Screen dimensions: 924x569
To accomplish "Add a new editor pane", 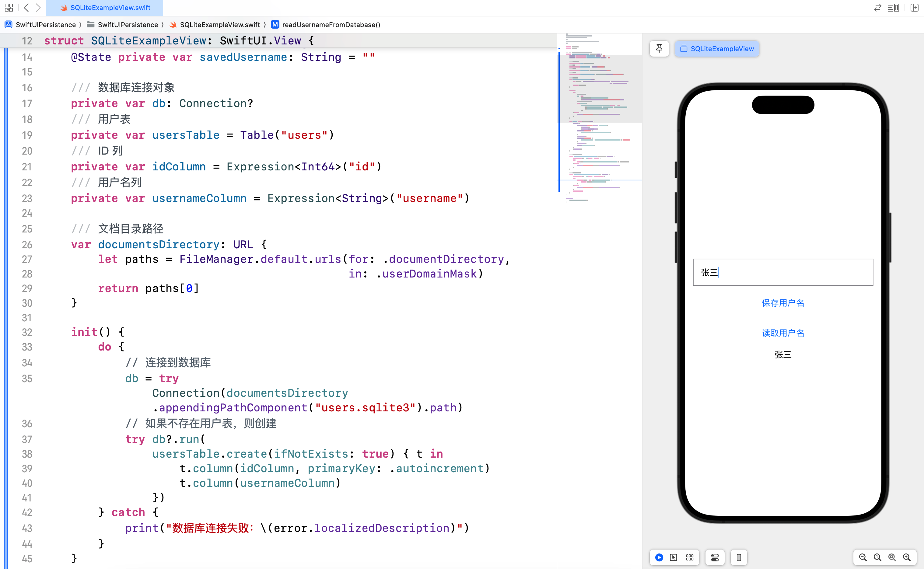I will click(x=914, y=8).
